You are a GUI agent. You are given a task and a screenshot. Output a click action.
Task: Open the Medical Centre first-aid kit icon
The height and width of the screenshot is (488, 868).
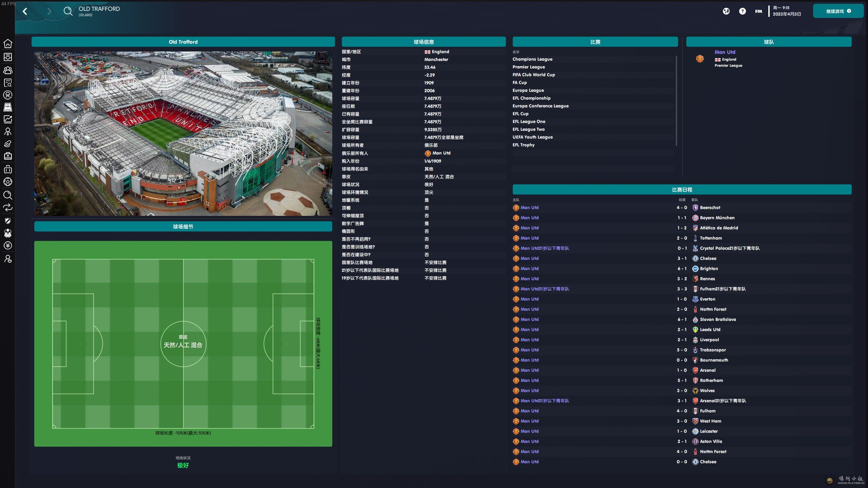point(8,156)
